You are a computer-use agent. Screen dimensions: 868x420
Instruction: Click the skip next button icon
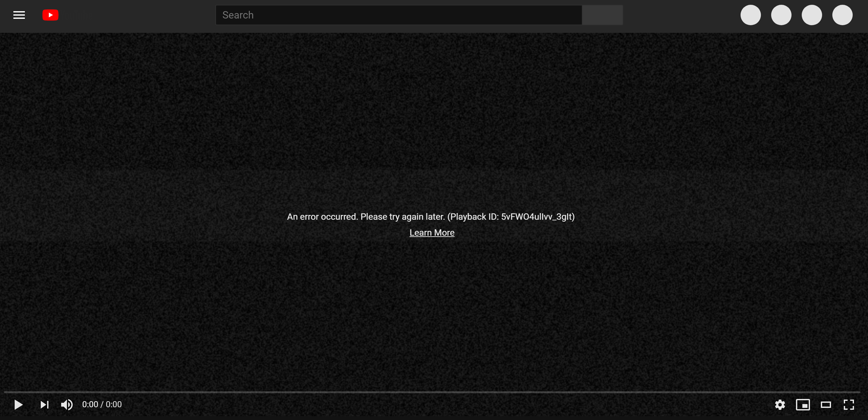44,404
